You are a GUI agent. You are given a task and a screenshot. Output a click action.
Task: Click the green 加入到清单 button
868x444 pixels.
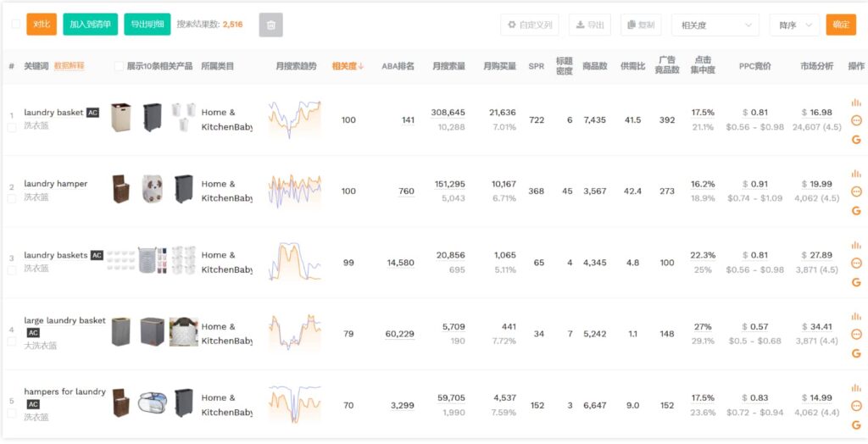coord(90,25)
